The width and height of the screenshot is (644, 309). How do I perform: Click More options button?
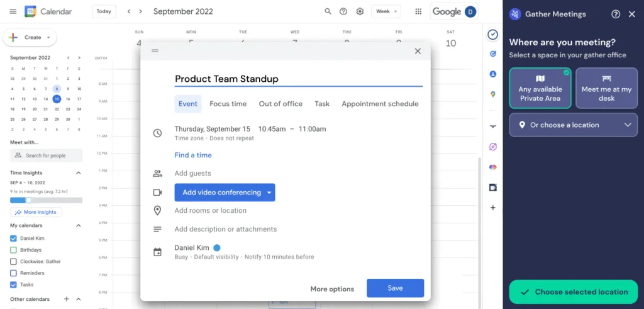332,289
